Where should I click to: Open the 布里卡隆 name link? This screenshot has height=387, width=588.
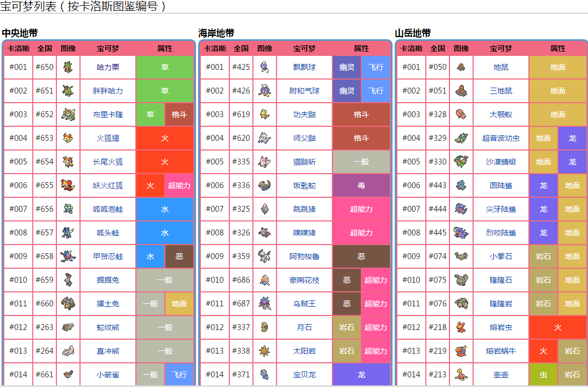point(108,114)
